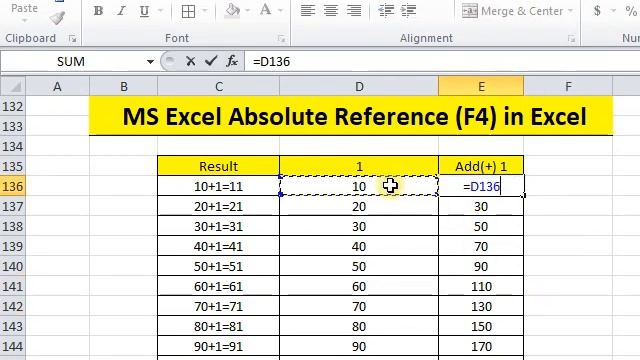Center text horizontally
This screenshot has width=640, height=360.
click(331, 11)
